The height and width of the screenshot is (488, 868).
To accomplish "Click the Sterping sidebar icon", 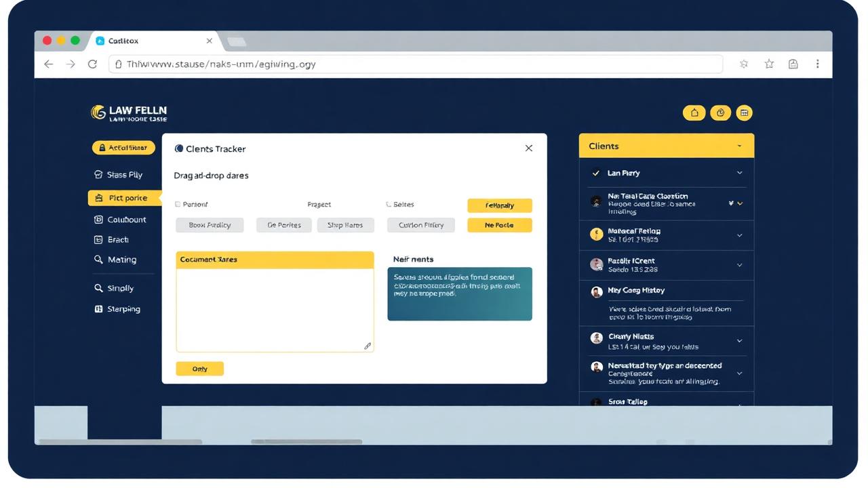I will 98,309.
